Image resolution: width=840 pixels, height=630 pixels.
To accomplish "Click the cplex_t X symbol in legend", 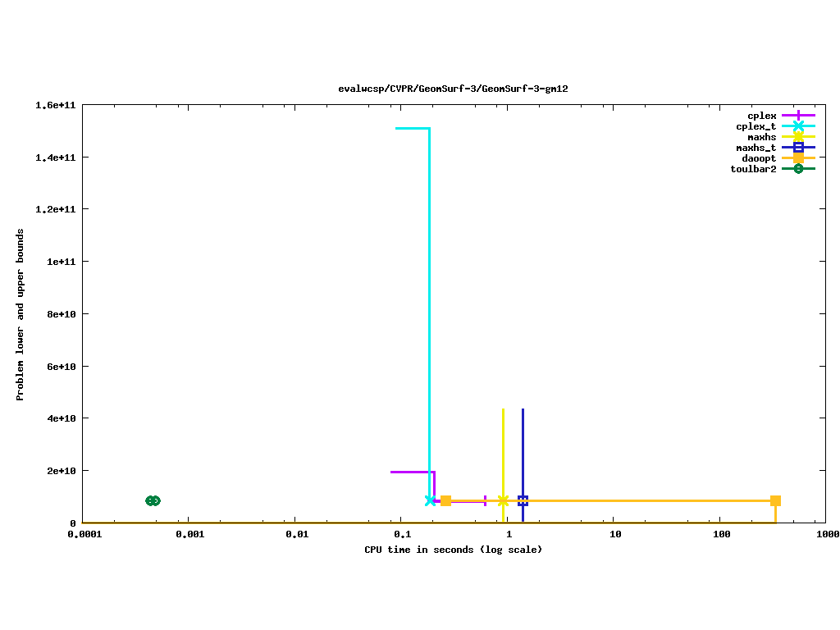I will pos(798,126).
